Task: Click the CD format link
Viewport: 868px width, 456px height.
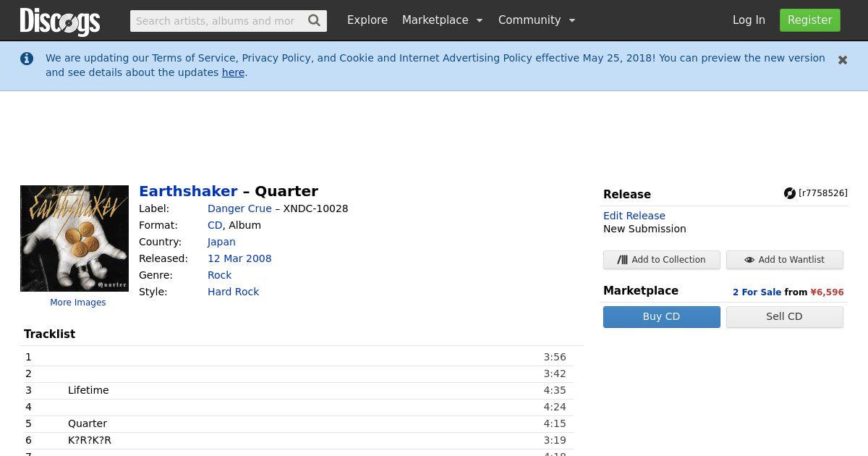Action: point(215,225)
